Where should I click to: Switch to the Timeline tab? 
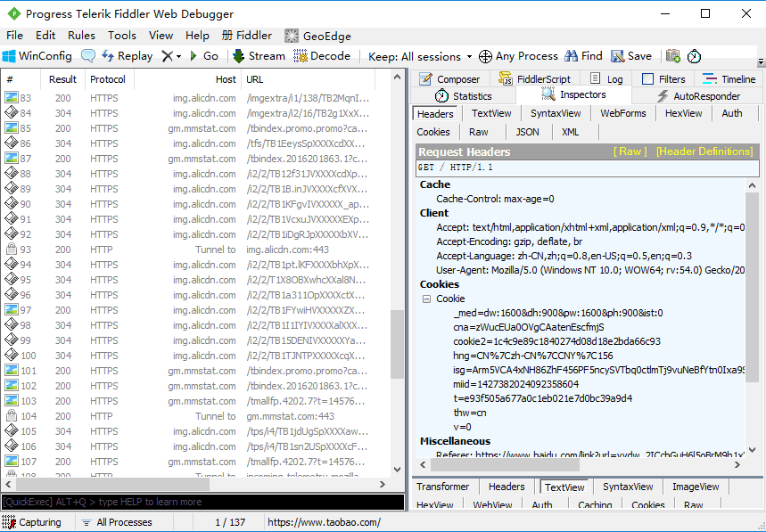pos(729,79)
